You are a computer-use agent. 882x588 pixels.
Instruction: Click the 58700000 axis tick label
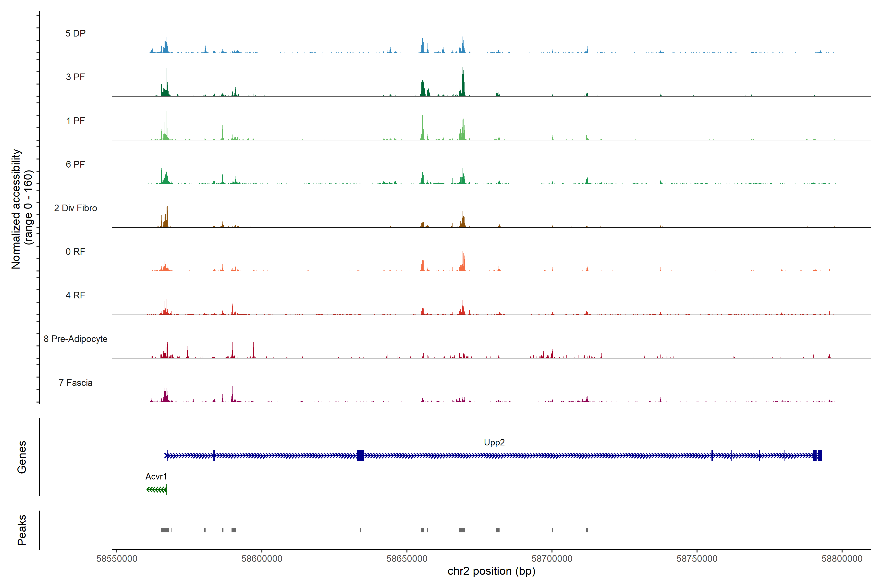tap(552, 559)
